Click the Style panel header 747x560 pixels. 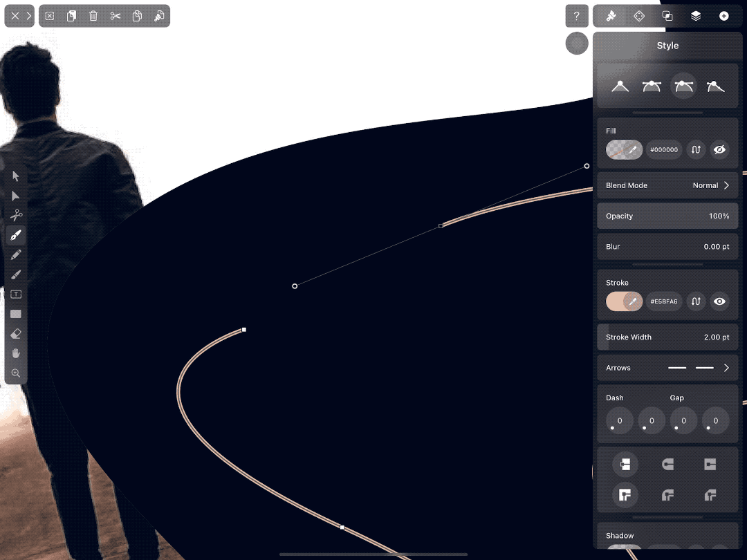[x=667, y=46]
